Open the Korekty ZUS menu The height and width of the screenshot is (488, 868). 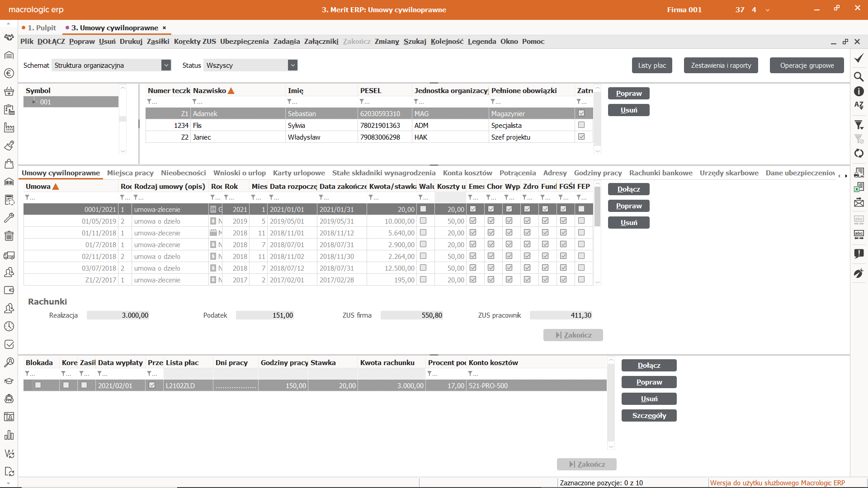pos(195,41)
